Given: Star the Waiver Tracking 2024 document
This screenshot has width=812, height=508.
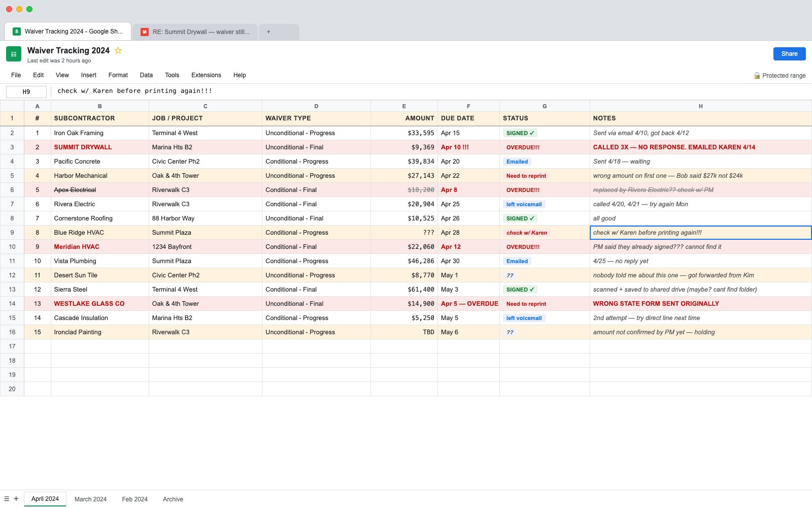Looking at the screenshot, I should (x=118, y=50).
